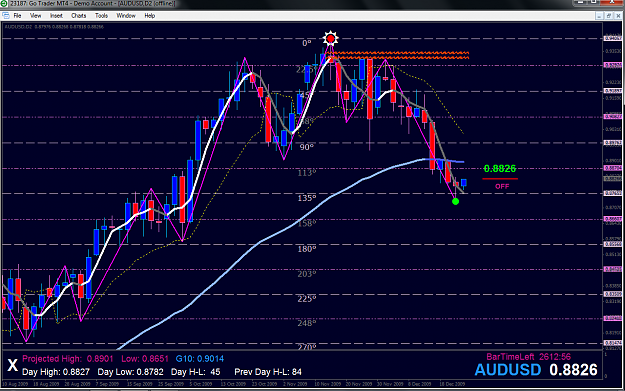This screenshot has width=625, height=391.
Task: Click the orange zigzag resistance band
Action: pos(400,55)
